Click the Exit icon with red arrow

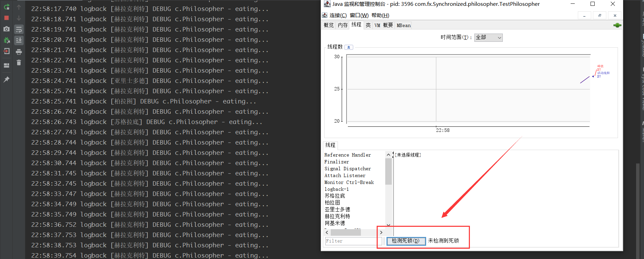(x=7, y=51)
